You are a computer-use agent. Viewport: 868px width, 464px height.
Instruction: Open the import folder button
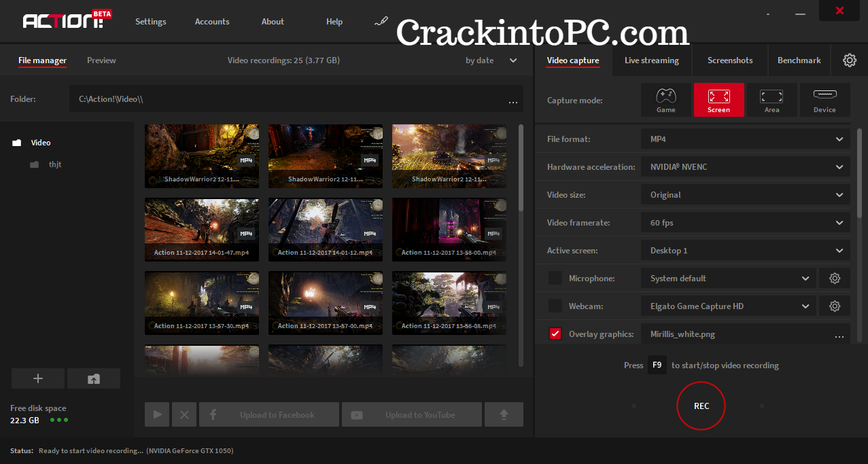pos(94,378)
